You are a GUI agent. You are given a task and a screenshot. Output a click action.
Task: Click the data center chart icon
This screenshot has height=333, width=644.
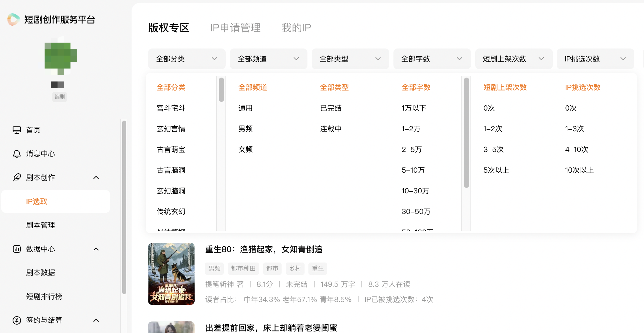point(17,249)
